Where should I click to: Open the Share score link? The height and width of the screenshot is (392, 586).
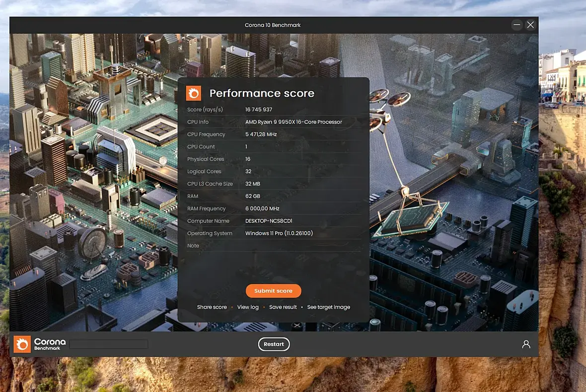212,307
